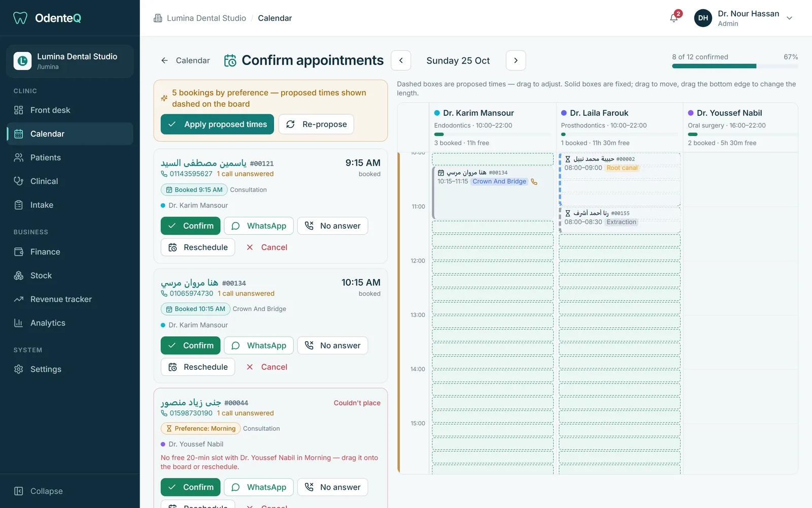Send WhatsApp for appointment #00044

point(259,487)
